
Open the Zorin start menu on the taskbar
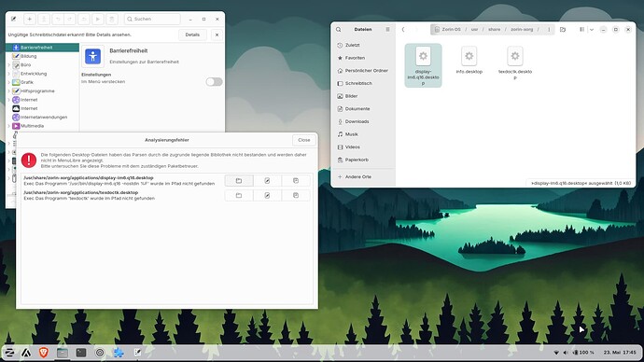9,353
